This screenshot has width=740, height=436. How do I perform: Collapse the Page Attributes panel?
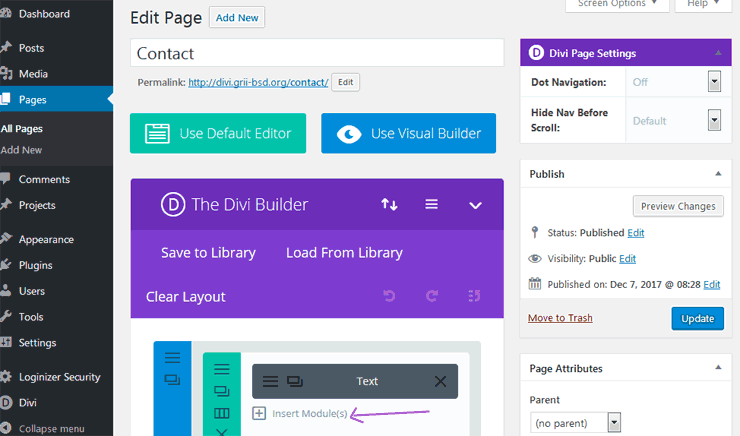click(718, 368)
